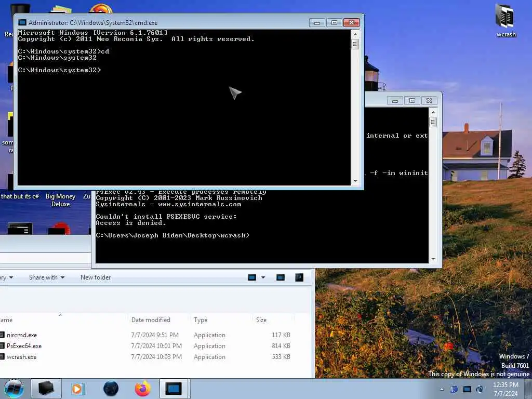532x399 pixels.
Task: Click scroll-up arrow in background console window
Action: [433, 112]
